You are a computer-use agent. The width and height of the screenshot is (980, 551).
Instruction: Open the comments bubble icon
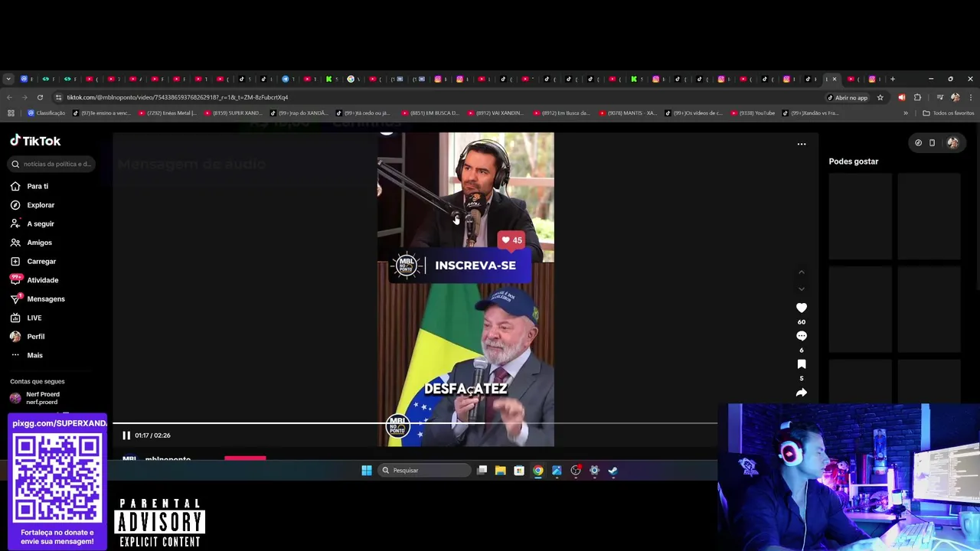pyautogui.click(x=802, y=336)
